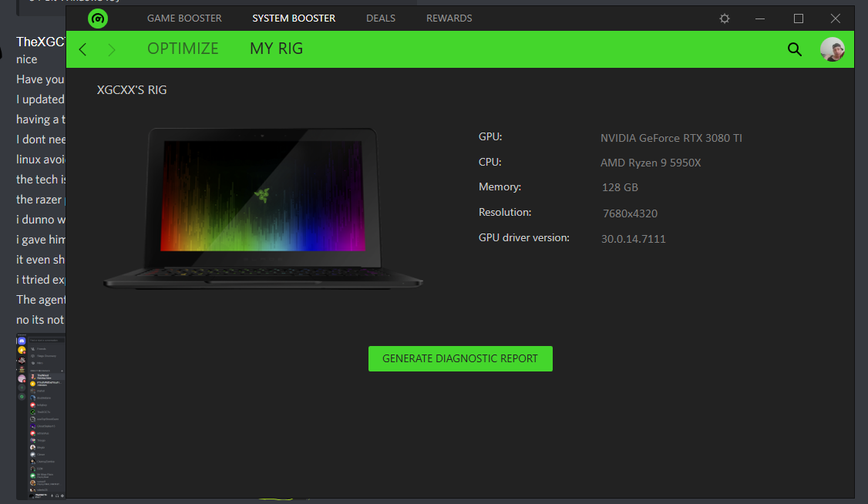Minimize the Razer Cortex window
868x504 pixels.
click(761, 18)
